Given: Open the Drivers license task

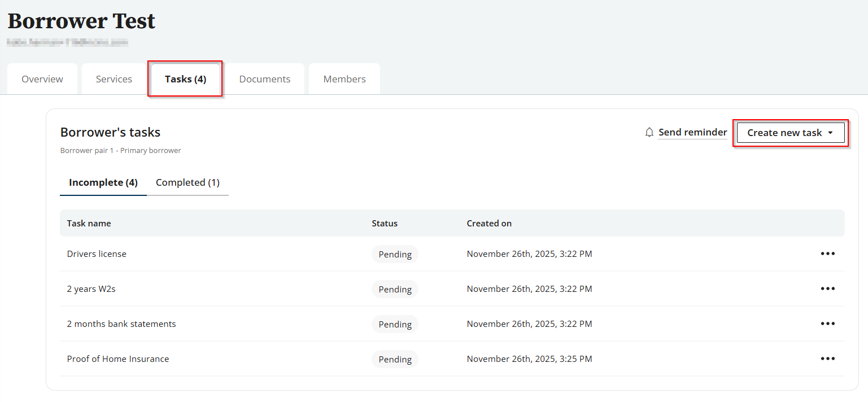Looking at the screenshot, I should (97, 254).
